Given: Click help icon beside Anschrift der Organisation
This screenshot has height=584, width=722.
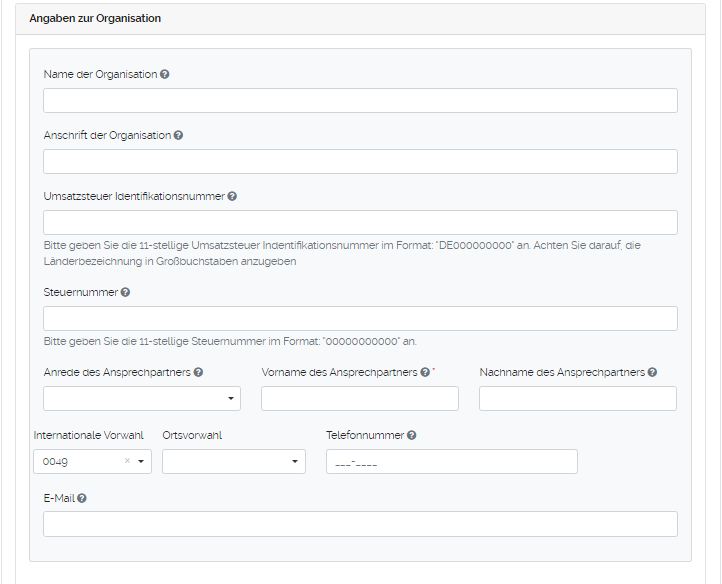Looking at the screenshot, I should [178, 136].
